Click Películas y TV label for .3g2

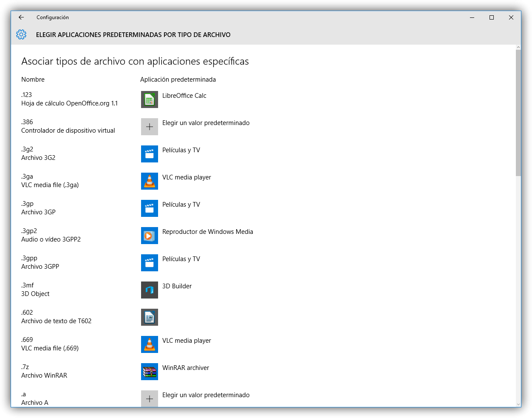(181, 150)
